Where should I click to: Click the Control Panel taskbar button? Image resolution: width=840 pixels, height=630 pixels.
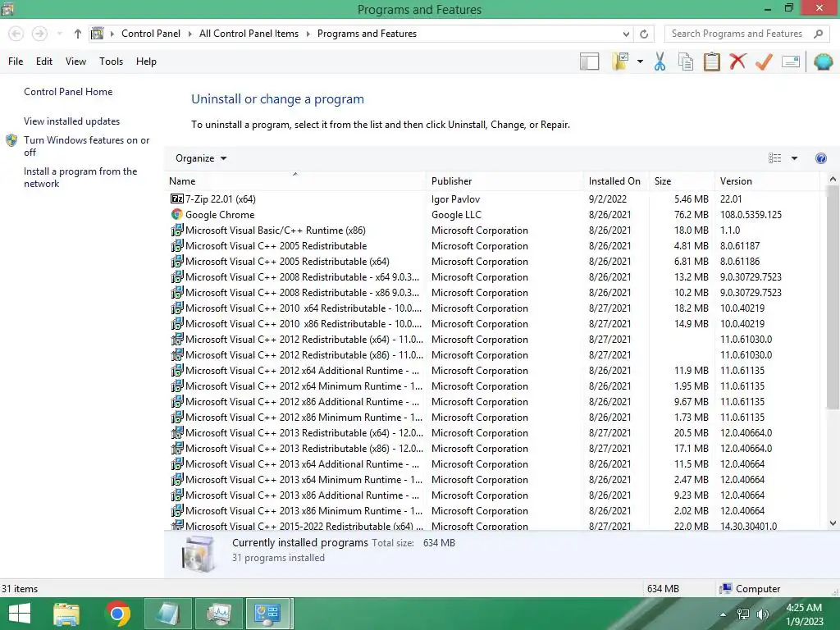267,614
